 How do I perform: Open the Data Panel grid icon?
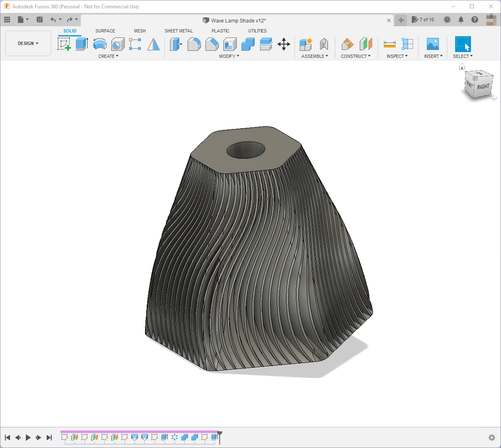coord(7,20)
